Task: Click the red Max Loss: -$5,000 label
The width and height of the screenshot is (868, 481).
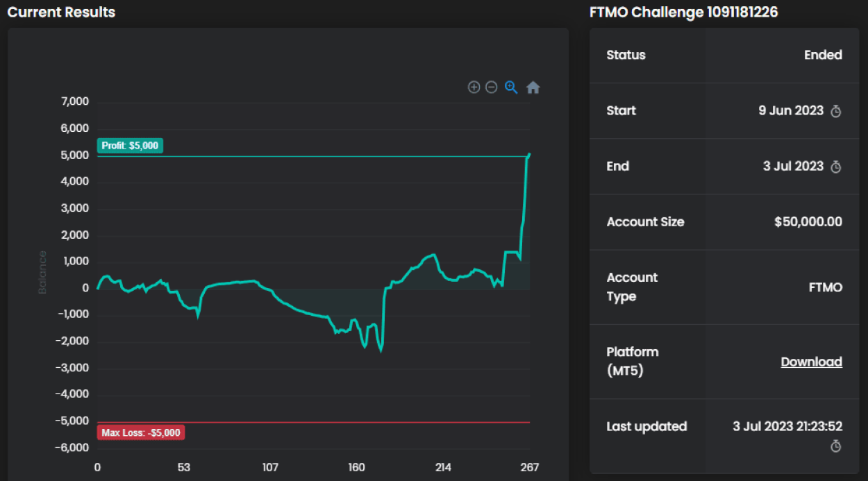Action: coord(141,433)
